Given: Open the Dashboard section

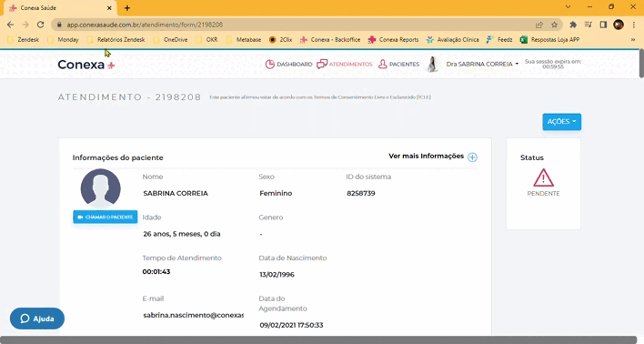Looking at the screenshot, I should 288,65.
